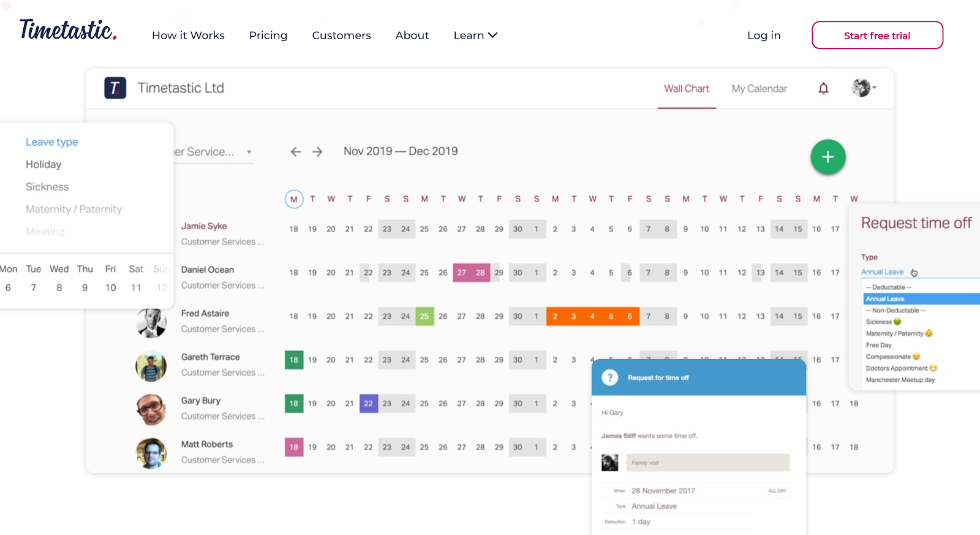Click the Family visit reason field
This screenshot has width=980, height=535.
pos(708,463)
